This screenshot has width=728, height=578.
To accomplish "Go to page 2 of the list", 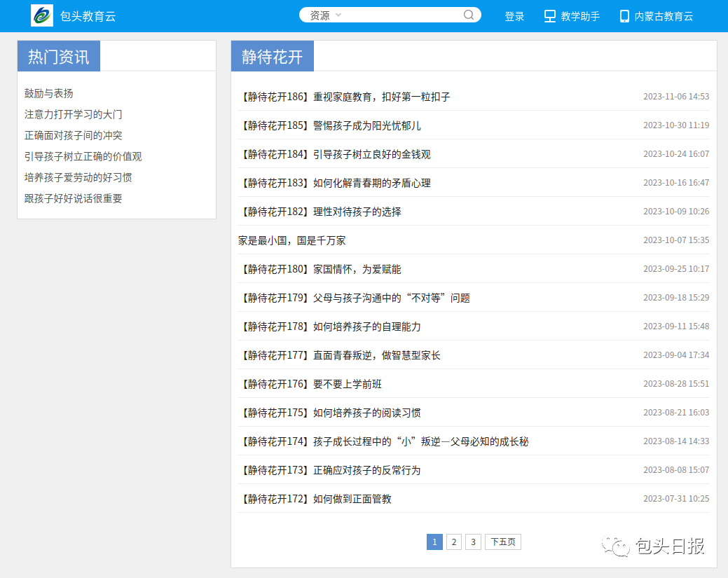I will (453, 542).
